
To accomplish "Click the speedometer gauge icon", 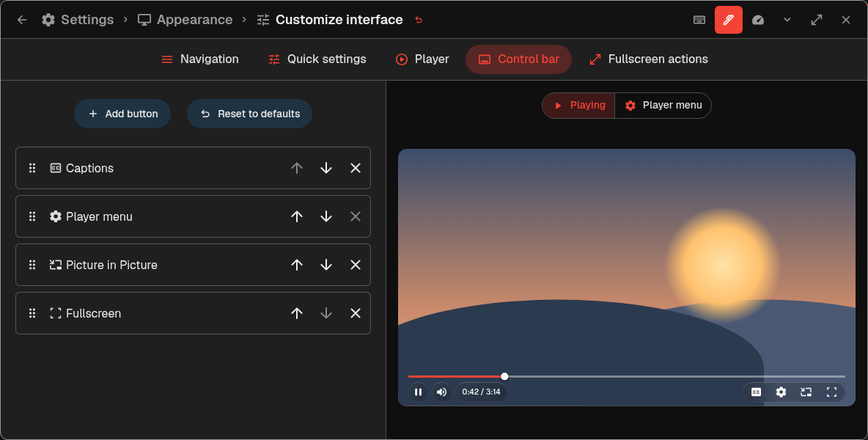I will [758, 20].
